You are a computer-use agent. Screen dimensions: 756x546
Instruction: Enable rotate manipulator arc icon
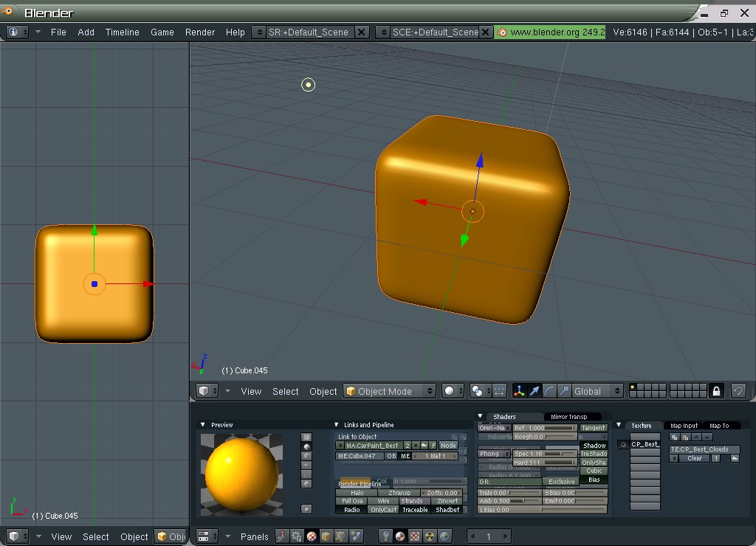[x=549, y=391]
